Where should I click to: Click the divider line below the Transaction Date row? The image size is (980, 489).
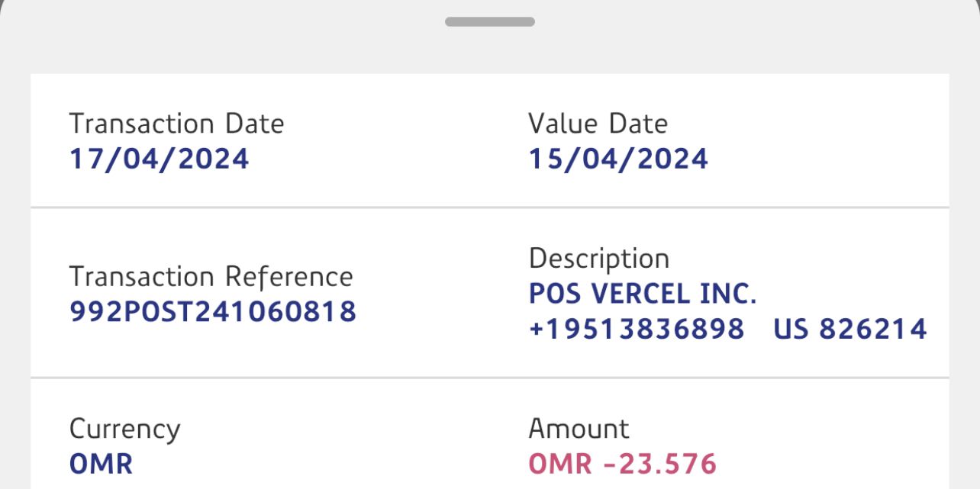[489, 207]
